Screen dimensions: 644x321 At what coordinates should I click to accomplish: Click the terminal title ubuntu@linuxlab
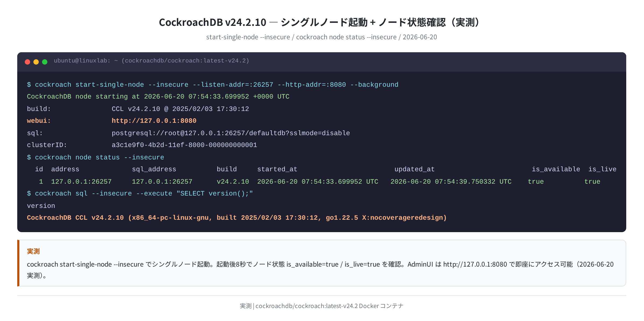tap(152, 61)
